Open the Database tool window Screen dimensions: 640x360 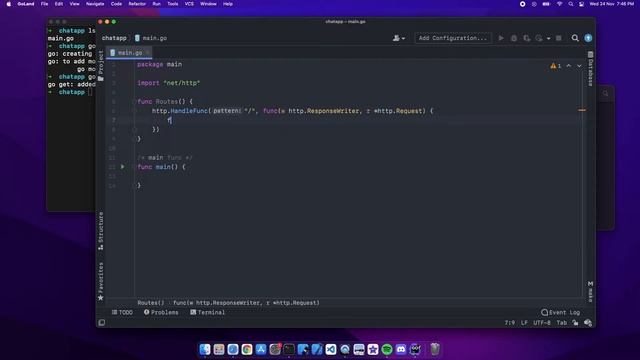590,69
